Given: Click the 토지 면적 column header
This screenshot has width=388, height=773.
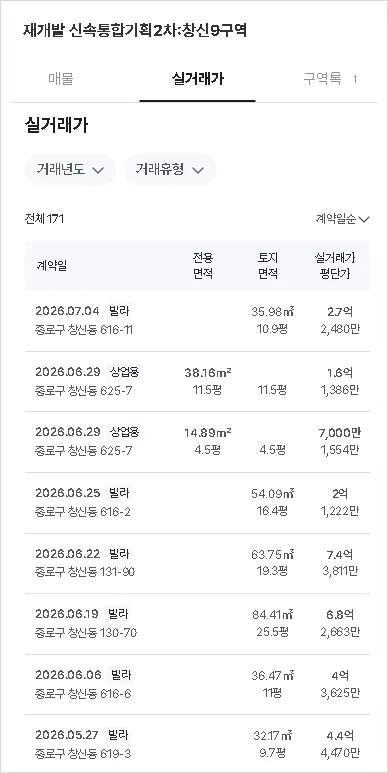Looking at the screenshot, I should coord(268,266).
